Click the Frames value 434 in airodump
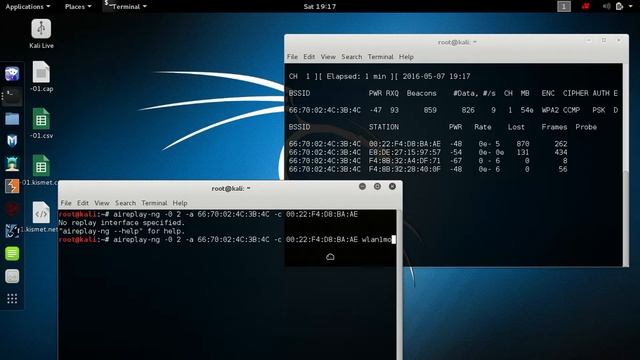Screen dimensions: 640x360 (561, 152)
